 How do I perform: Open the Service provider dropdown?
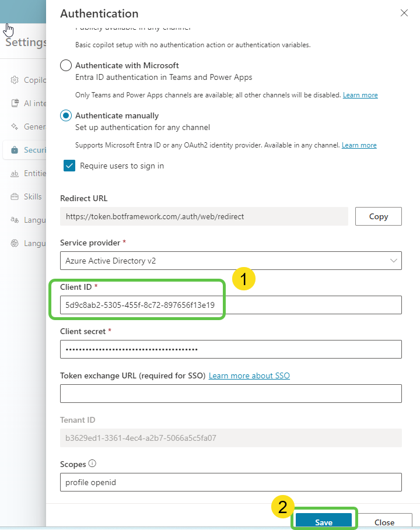tap(395, 260)
